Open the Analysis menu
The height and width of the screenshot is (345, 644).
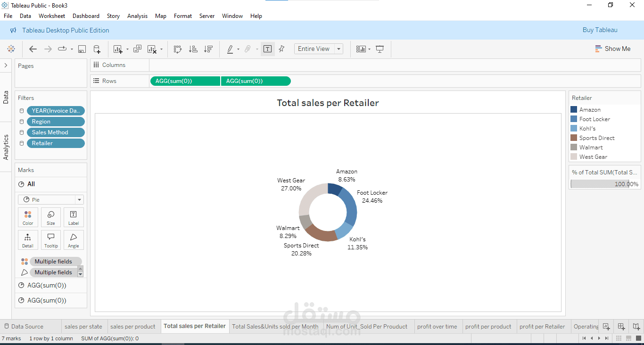[x=137, y=16]
